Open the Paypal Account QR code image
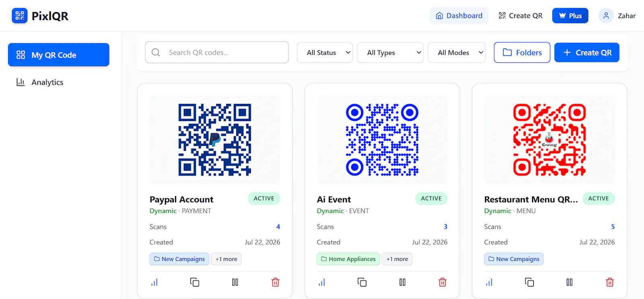The image size is (644, 299). pos(215,140)
